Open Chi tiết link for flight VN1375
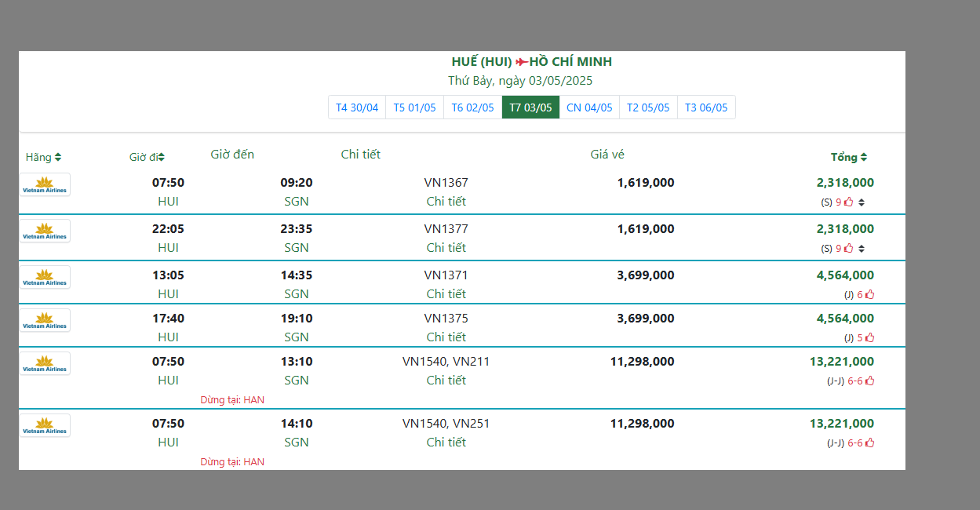 click(446, 337)
